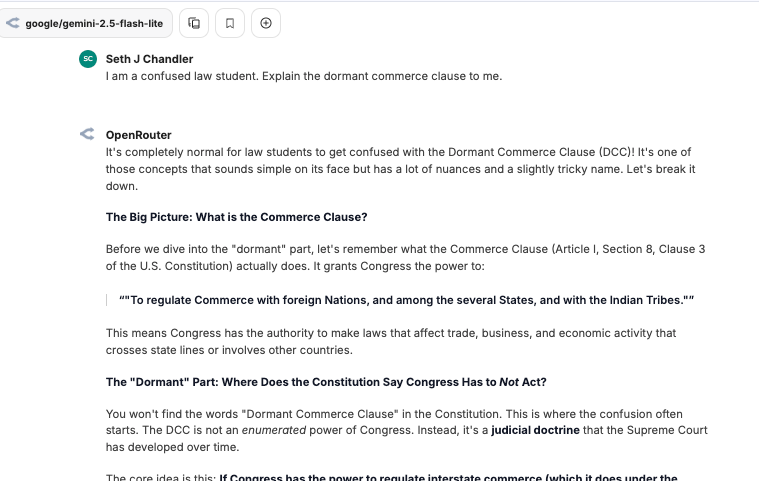The height and width of the screenshot is (481, 759).
Task: Click the bold "judicial doctrine" phrase
Action: click(x=539, y=431)
